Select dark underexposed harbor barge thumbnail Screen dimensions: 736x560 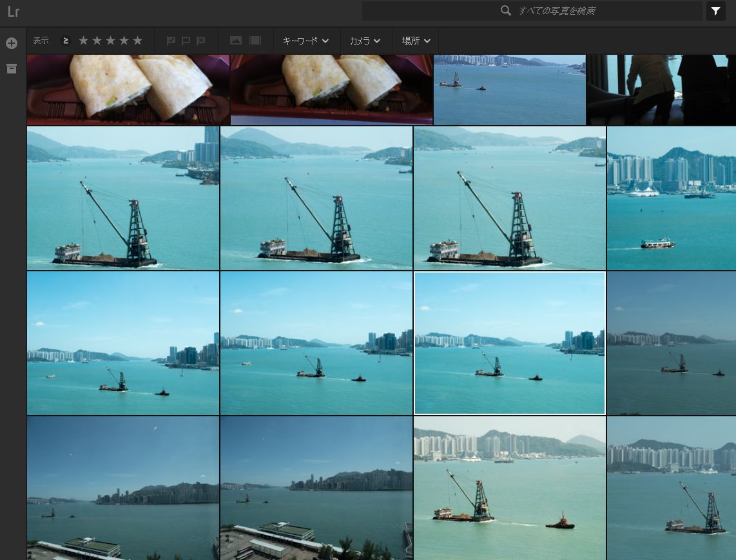(x=671, y=343)
